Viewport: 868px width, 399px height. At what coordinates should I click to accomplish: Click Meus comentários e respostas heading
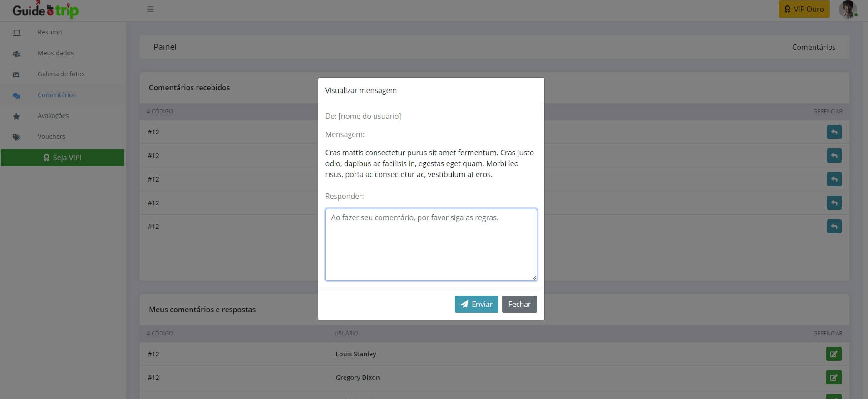point(202,310)
